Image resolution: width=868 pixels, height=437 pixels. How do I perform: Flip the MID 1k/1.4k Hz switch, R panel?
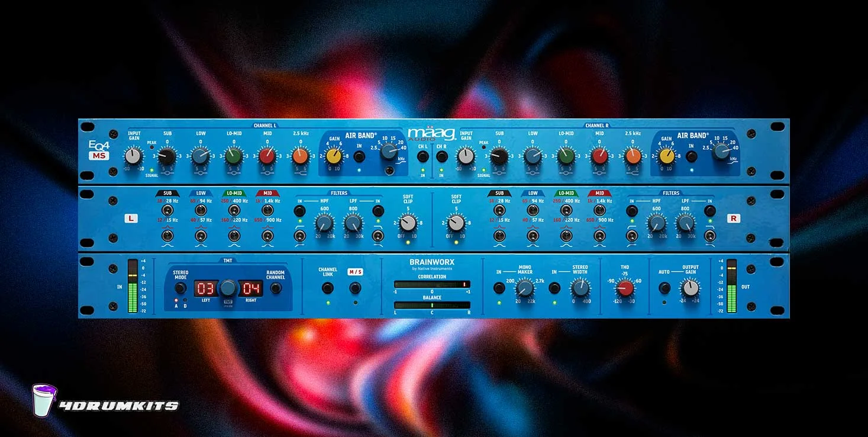coord(599,211)
